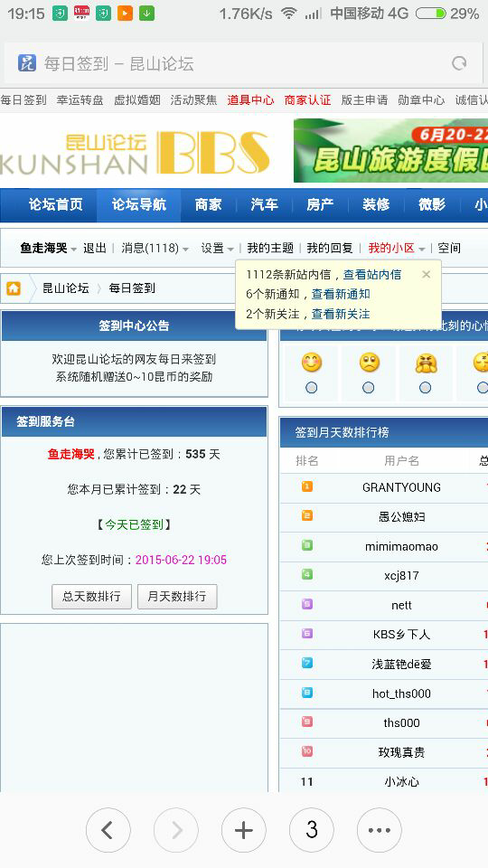The image size is (488, 868).
Task: Click the 查看站内信 link
Action: (372, 275)
